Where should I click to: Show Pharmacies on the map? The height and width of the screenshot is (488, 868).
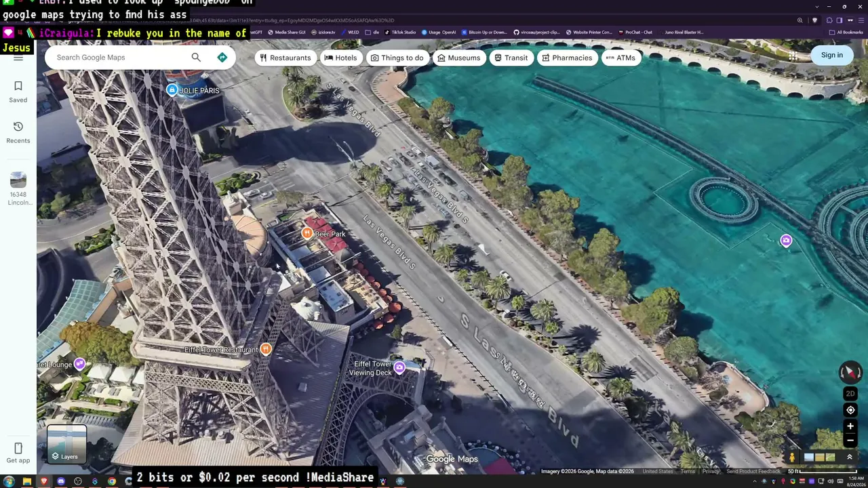(567, 58)
